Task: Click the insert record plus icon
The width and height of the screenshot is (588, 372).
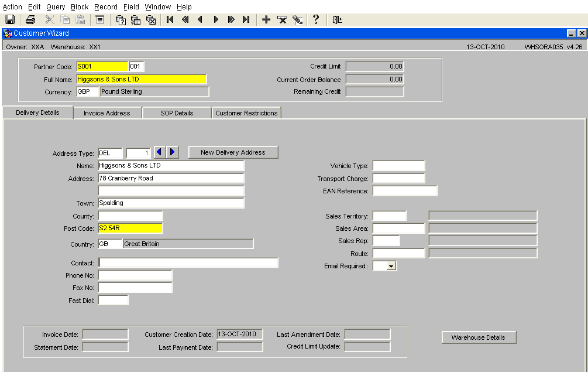Action: 266,19
